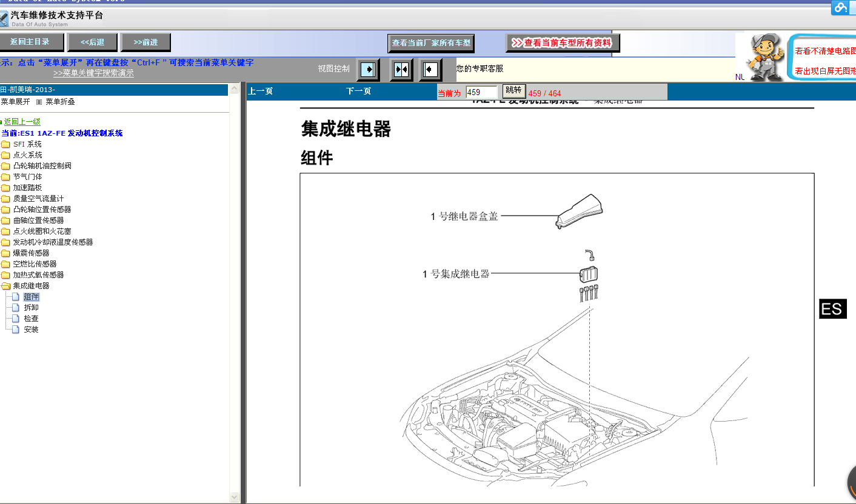The image size is (856, 504).
Task: Go to 上一页 previous page
Action: coord(261,91)
